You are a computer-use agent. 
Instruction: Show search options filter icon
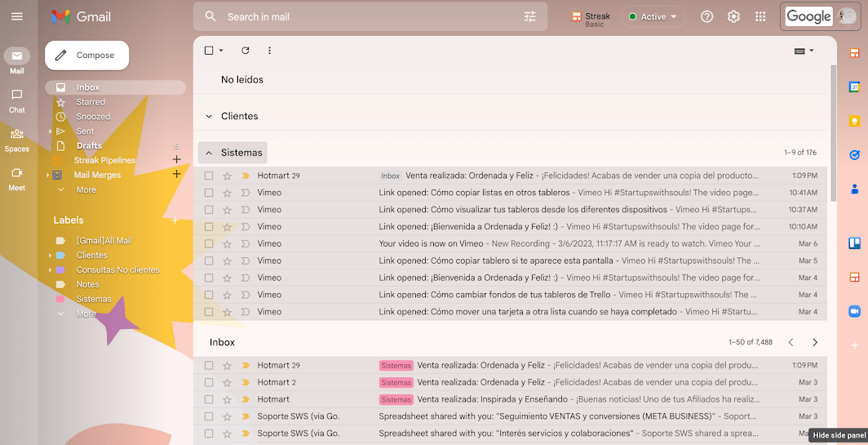(x=529, y=16)
